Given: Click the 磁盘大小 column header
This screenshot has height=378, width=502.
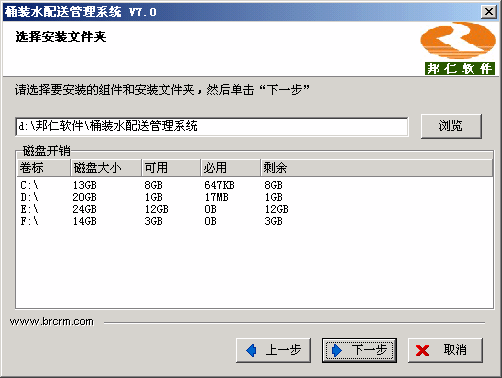Looking at the screenshot, I should click(106, 168).
